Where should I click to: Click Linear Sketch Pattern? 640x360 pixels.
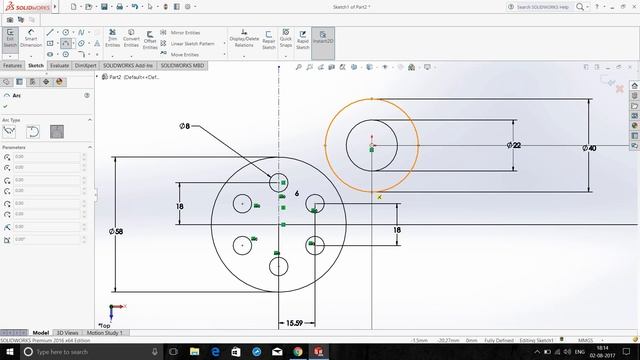coord(188,43)
